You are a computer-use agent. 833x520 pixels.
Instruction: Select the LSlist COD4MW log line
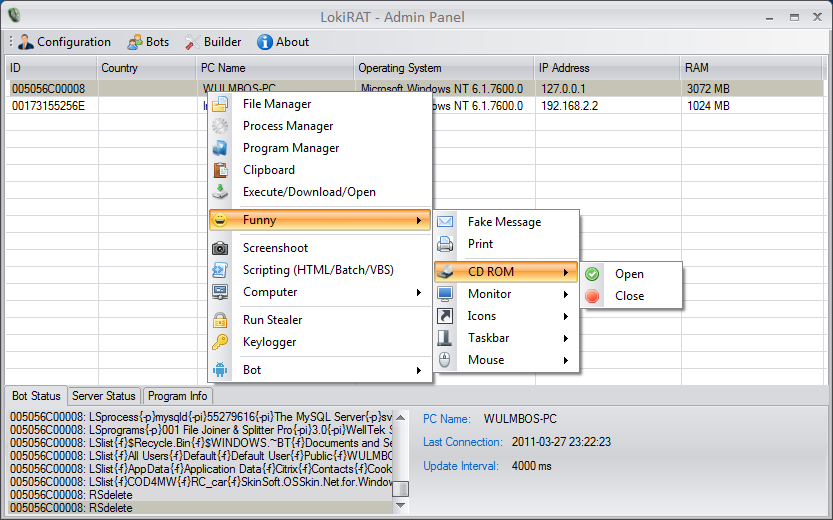tap(201, 482)
